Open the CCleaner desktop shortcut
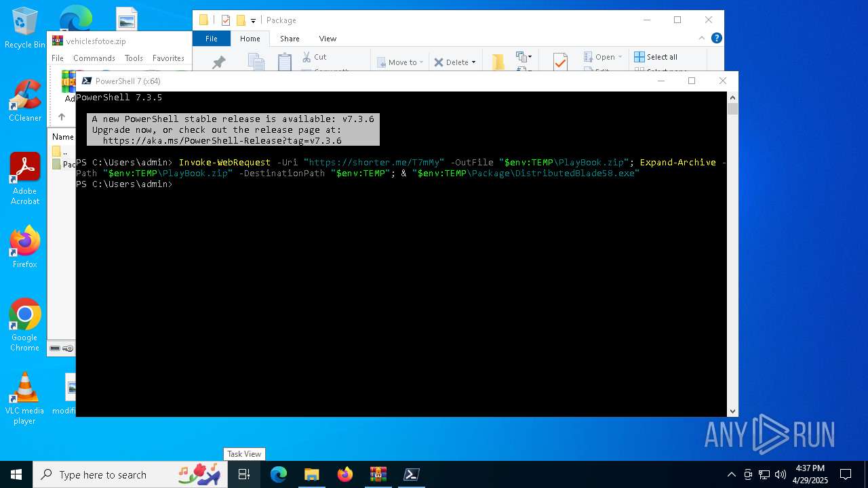 tap(24, 100)
